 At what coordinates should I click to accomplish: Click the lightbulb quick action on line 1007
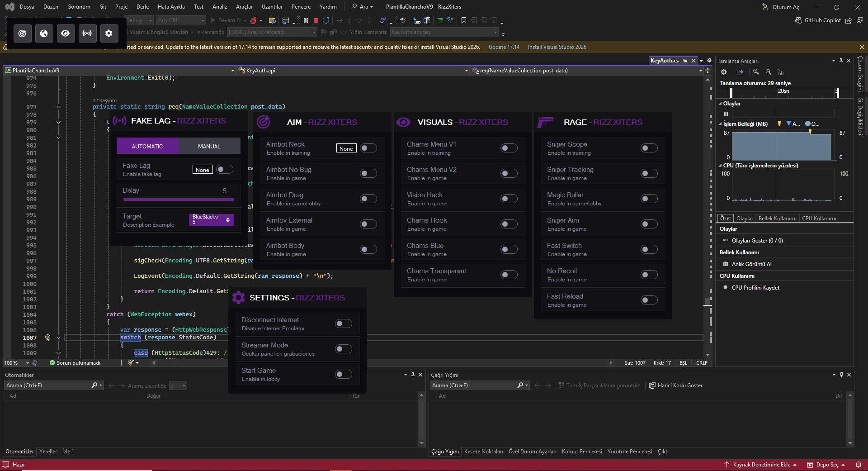(x=47, y=338)
